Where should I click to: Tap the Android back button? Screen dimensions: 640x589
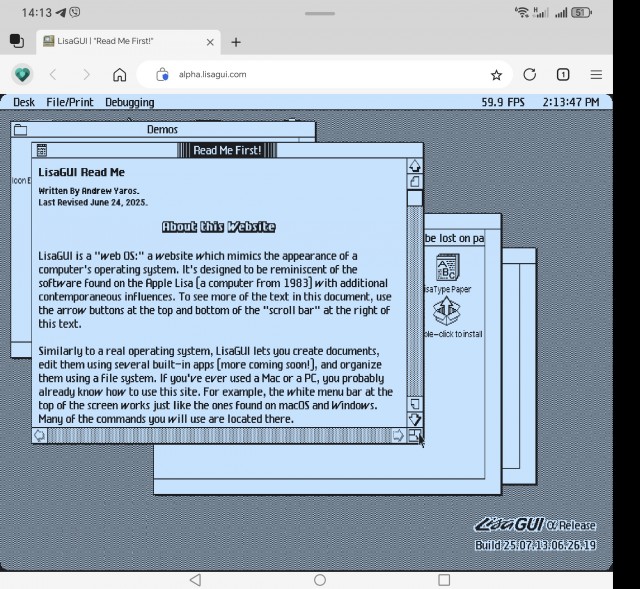(x=196, y=580)
